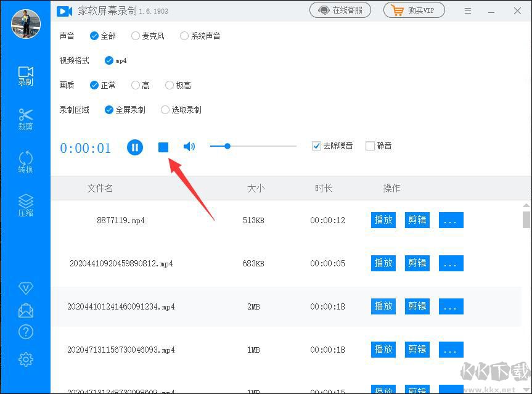Enable the 静音 mute checkbox
532x394 pixels.
(x=370, y=146)
